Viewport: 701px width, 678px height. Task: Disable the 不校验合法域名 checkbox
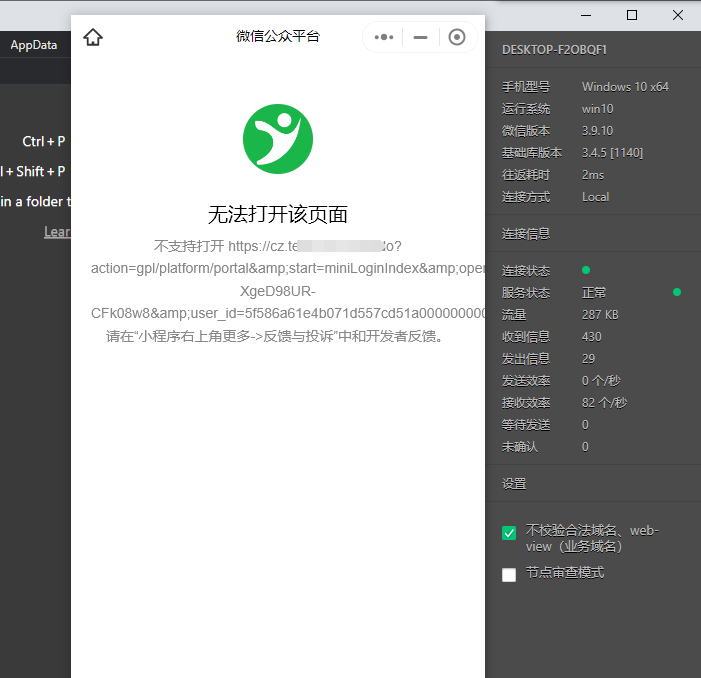pyautogui.click(x=509, y=533)
